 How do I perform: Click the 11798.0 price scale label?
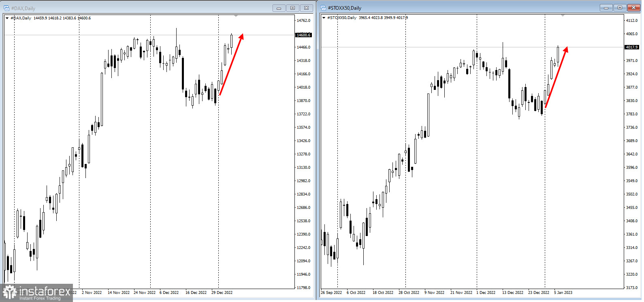coord(304,288)
